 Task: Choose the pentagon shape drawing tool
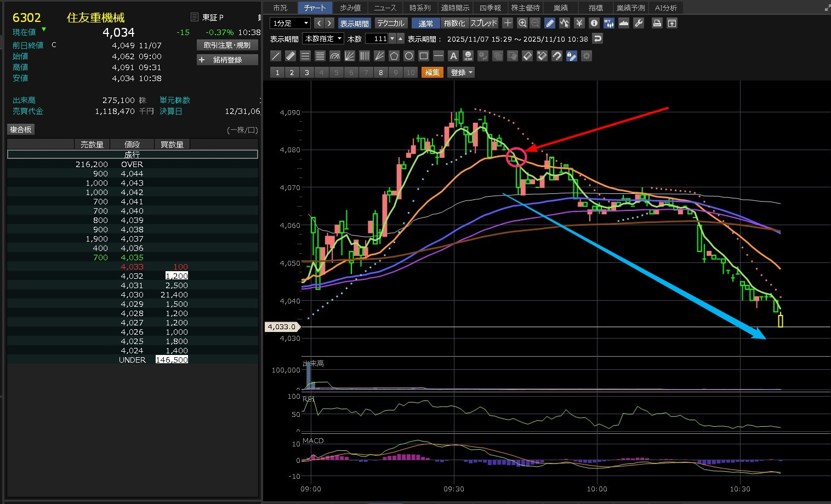tap(394, 56)
